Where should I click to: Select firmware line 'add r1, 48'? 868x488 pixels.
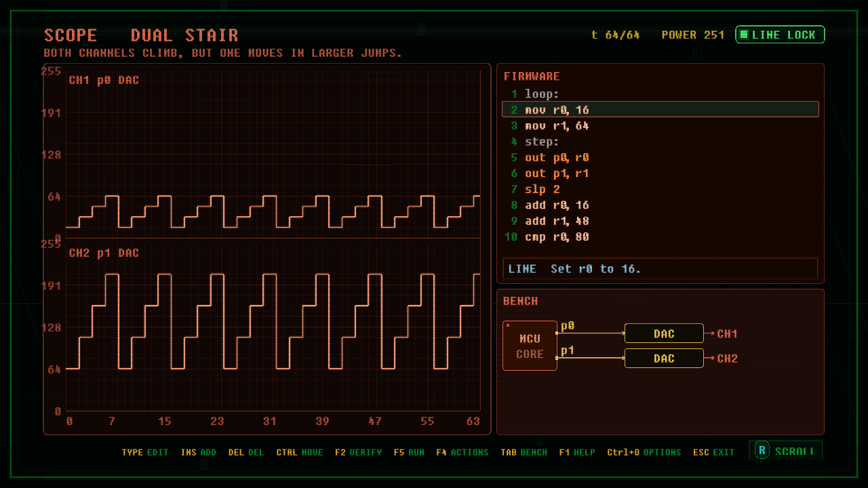click(660, 221)
